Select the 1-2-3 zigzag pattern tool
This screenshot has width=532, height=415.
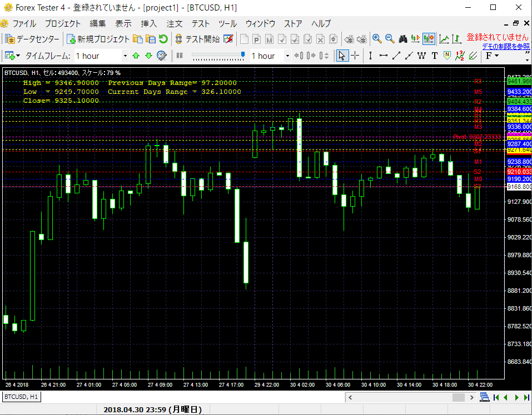[460, 56]
